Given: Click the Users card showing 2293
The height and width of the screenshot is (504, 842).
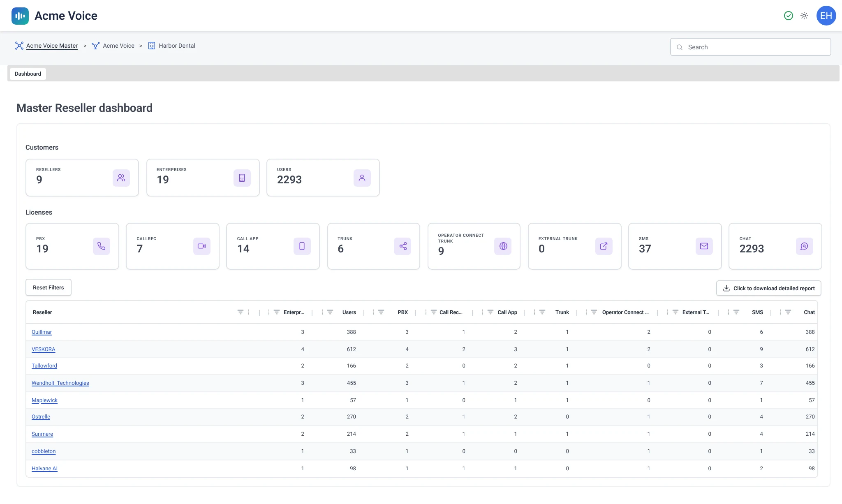Looking at the screenshot, I should 323,178.
